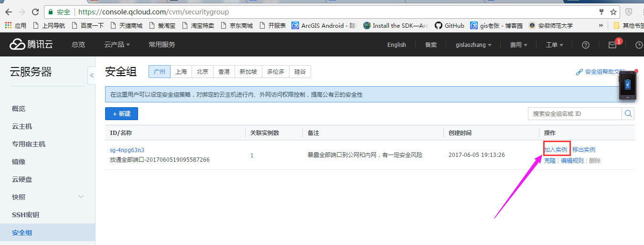The width and height of the screenshot is (644, 245).
Task: Expand the 费用 dropdown menu
Action: click(x=518, y=45)
